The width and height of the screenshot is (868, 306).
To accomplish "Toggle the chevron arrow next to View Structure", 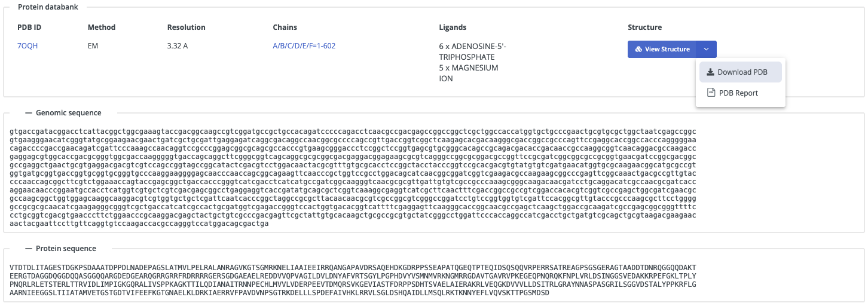I will tap(707, 49).
